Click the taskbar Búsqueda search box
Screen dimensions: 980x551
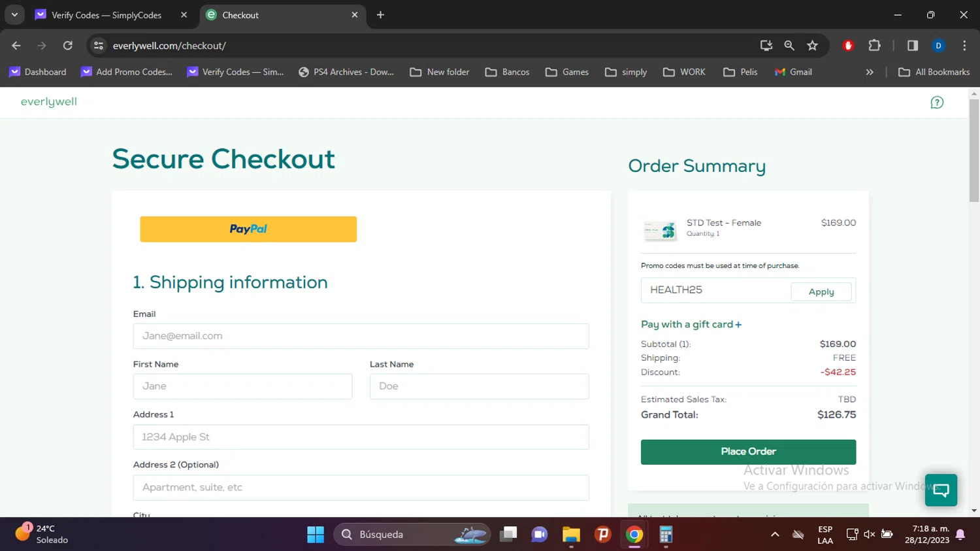tap(412, 535)
